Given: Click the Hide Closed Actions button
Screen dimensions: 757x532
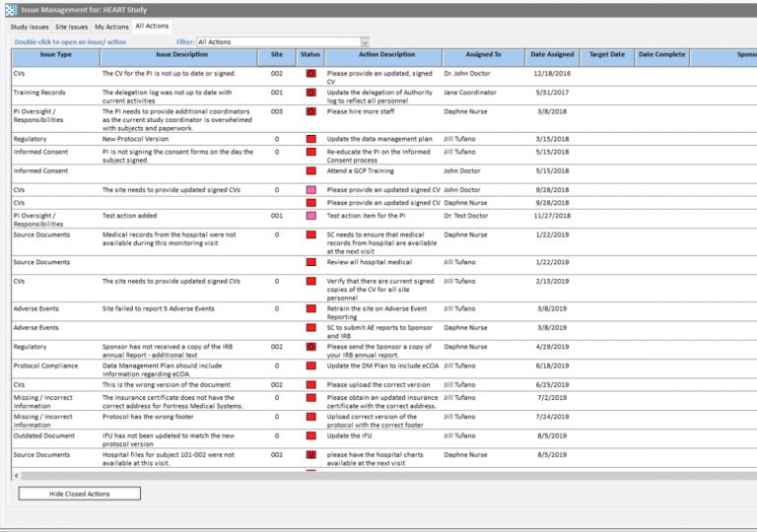Looking at the screenshot, I should click(x=80, y=494).
